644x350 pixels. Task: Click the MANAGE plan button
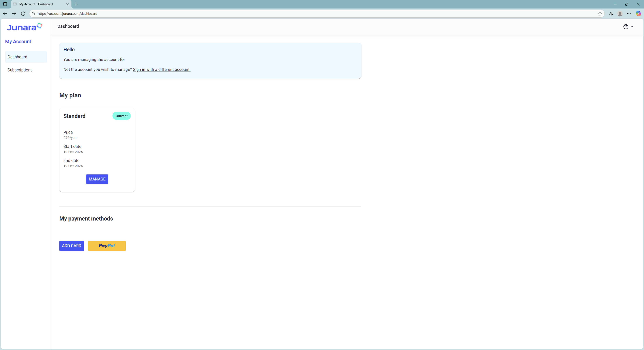click(97, 179)
